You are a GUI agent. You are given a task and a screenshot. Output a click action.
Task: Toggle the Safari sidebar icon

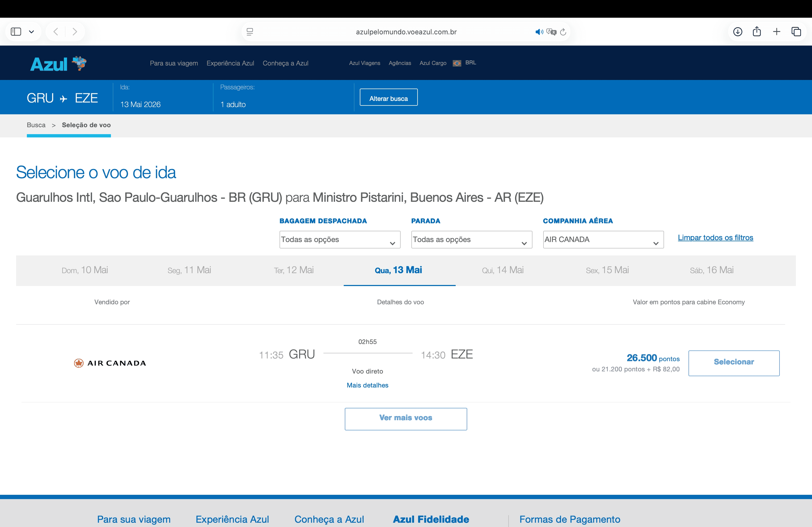pyautogui.click(x=16, y=32)
